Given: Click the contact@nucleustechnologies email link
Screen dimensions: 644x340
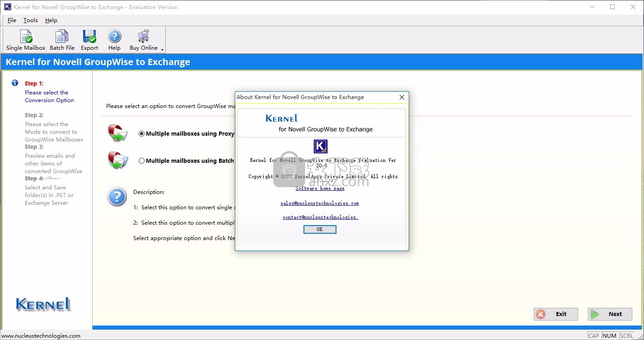Looking at the screenshot, I should tap(321, 217).
